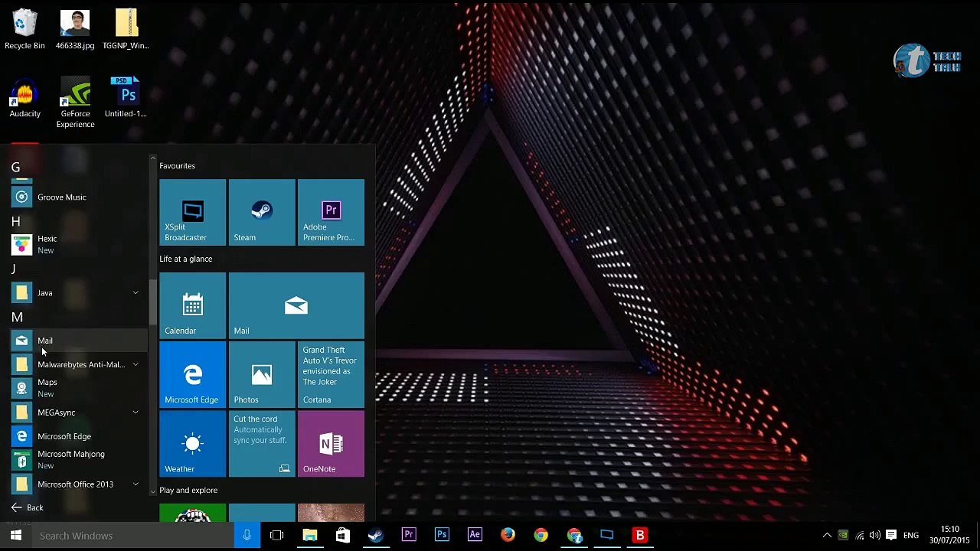Click the H letter header

pos(15,222)
